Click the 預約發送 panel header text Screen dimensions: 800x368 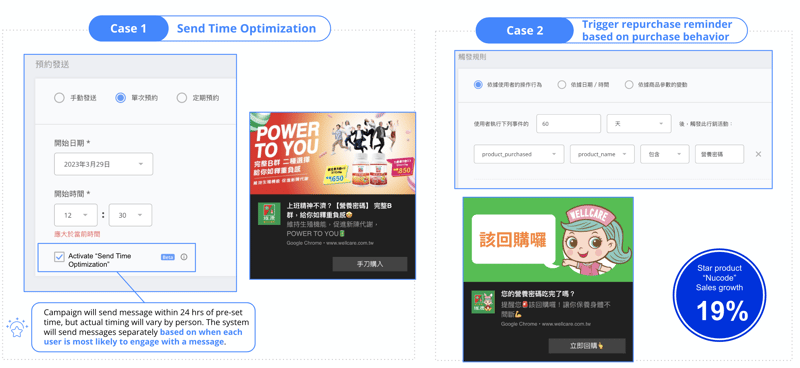point(52,65)
